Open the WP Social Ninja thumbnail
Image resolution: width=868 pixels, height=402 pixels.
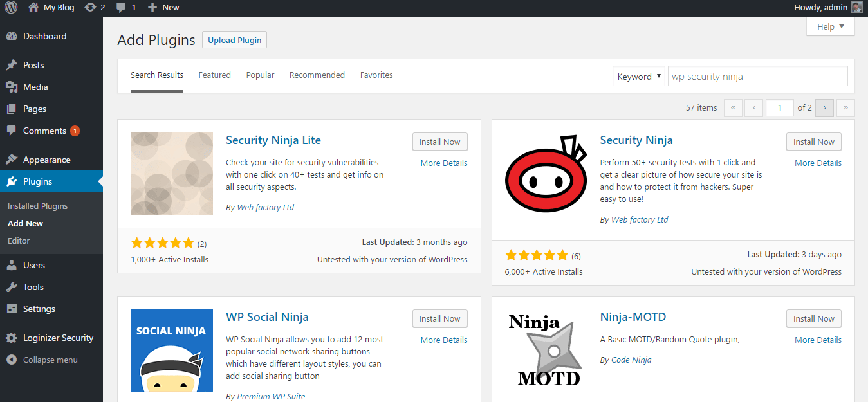pyautogui.click(x=172, y=351)
